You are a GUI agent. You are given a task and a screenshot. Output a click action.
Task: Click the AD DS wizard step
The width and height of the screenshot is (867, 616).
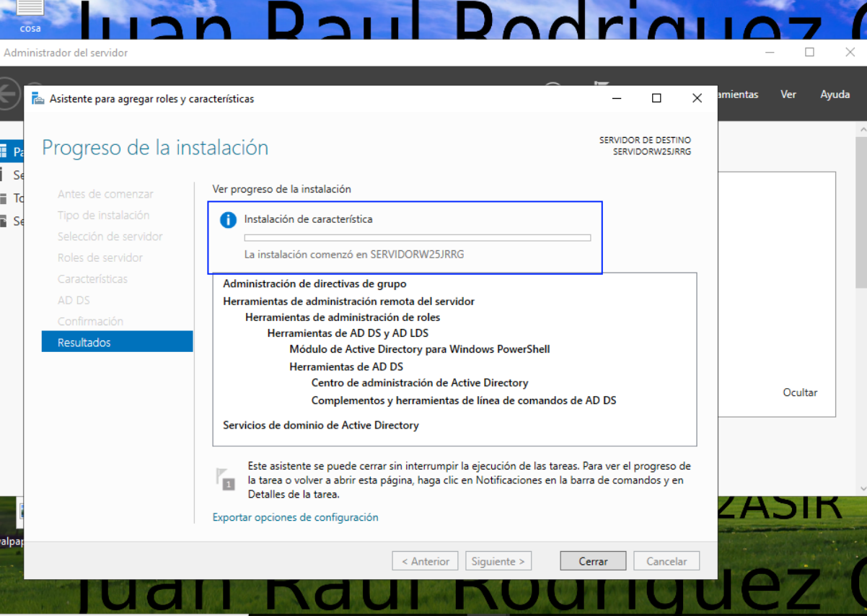[x=74, y=300]
